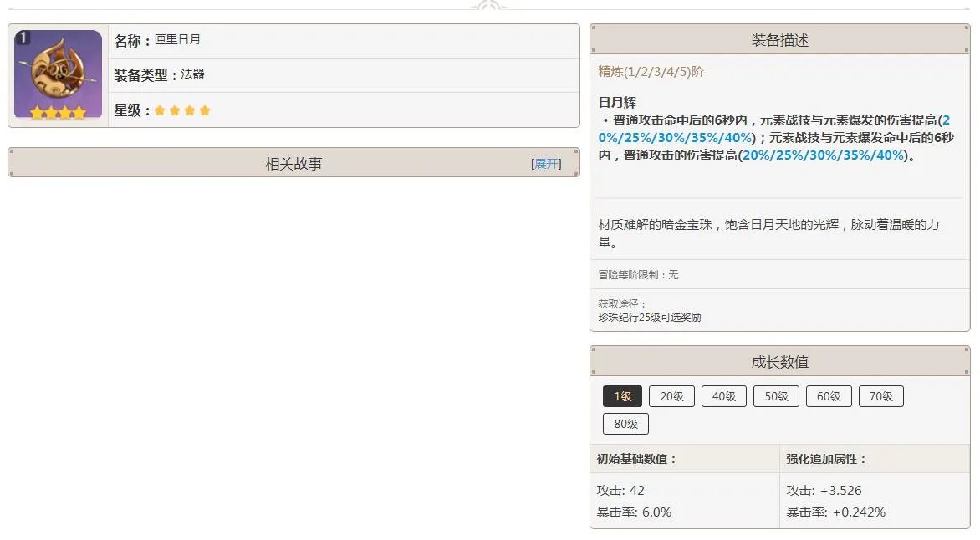Click the 成长数值 panel header
This screenshot has width=980, height=540.
(781, 361)
